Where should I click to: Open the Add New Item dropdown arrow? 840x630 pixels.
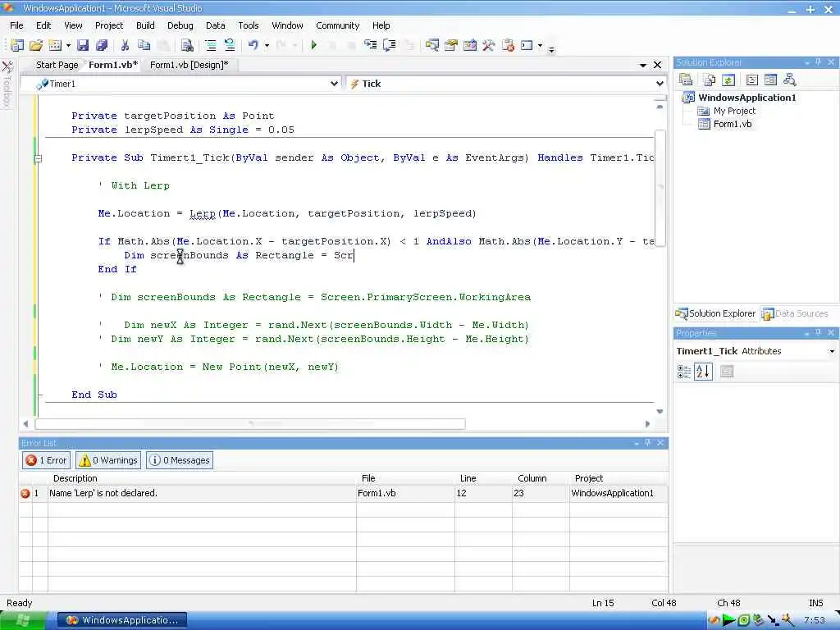click(x=68, y=46)
